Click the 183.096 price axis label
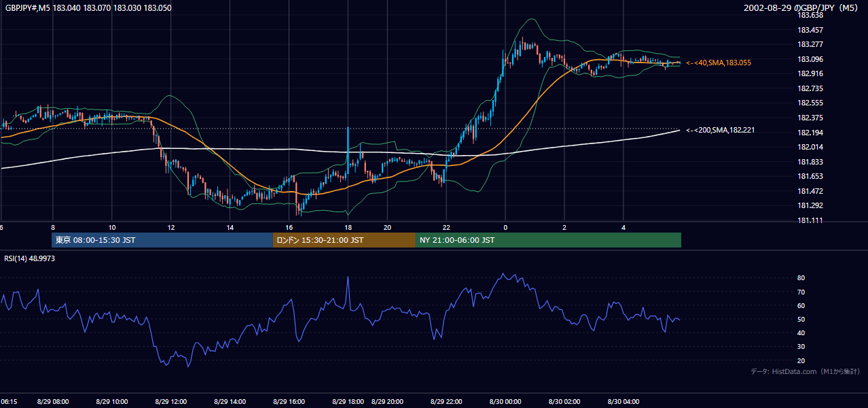 (x=810, y=59)
